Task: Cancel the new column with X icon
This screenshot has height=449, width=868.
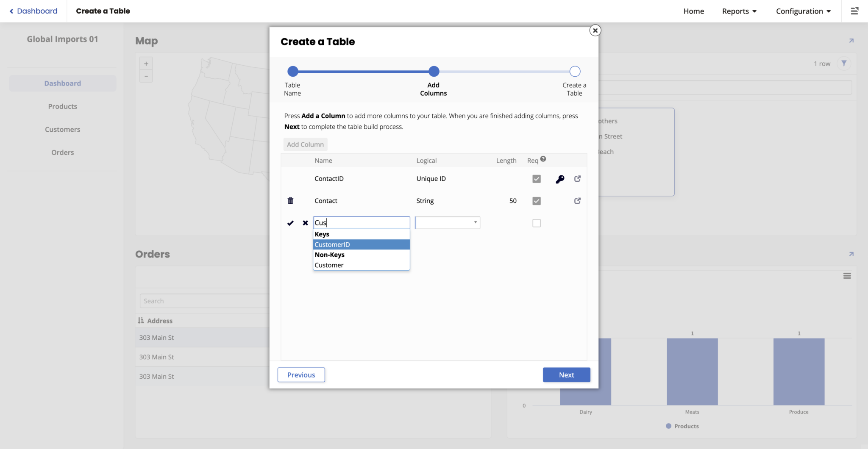Action: (x=306, y=223)
